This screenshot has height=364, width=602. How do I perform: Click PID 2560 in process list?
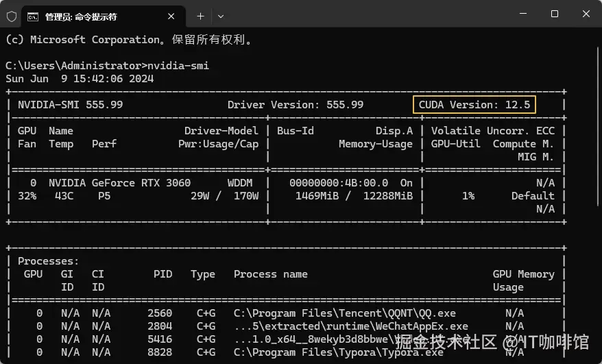pos(160,313)
